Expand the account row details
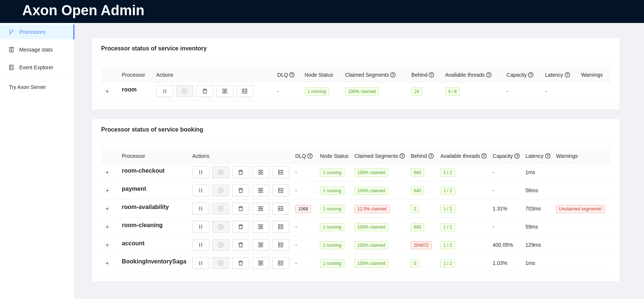 [107, 245]
